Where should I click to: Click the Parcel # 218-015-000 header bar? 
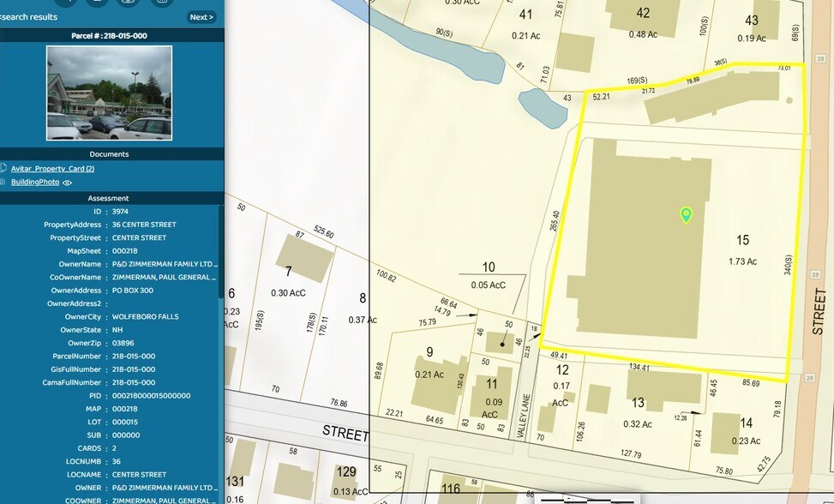pyautogui.click(x=109, y=36)
